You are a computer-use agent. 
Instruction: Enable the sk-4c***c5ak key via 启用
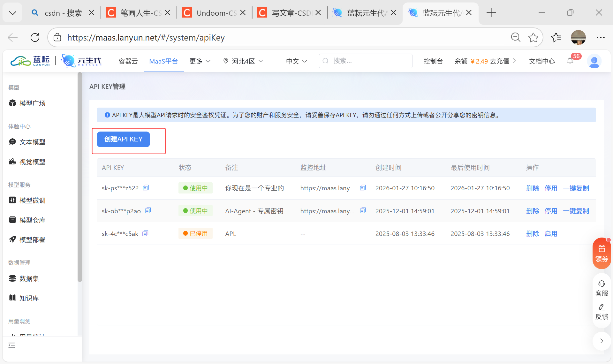551,234
